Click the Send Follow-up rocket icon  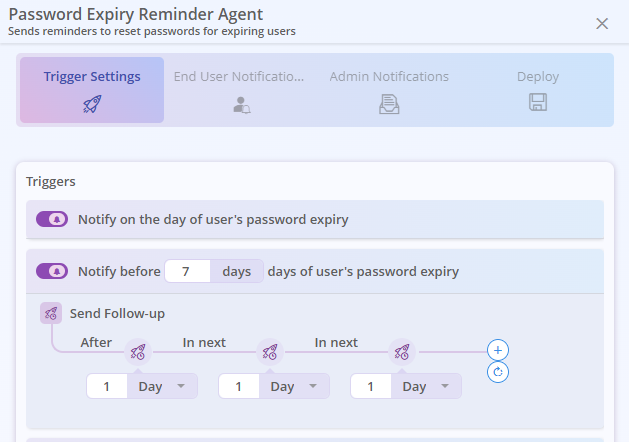pos(51,313)
